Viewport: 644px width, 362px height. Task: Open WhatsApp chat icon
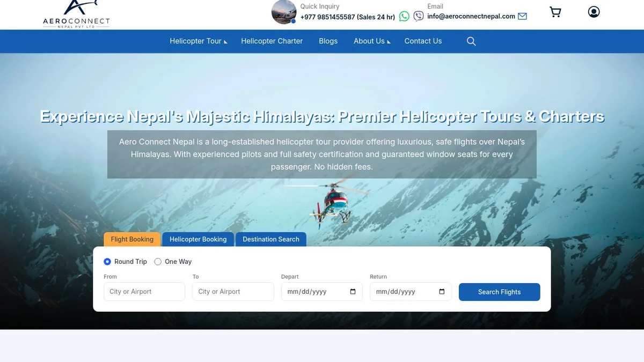point(404,17)
